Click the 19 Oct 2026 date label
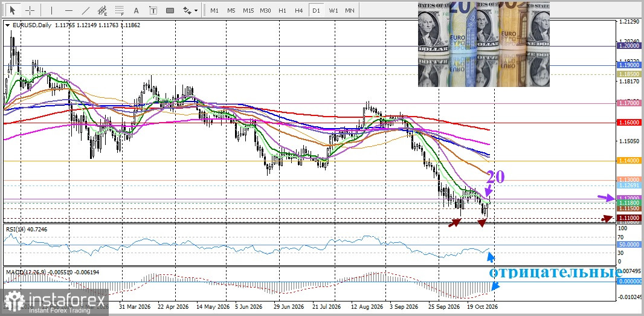The height and width of the screenshot is (316, 644). (483, 307)
